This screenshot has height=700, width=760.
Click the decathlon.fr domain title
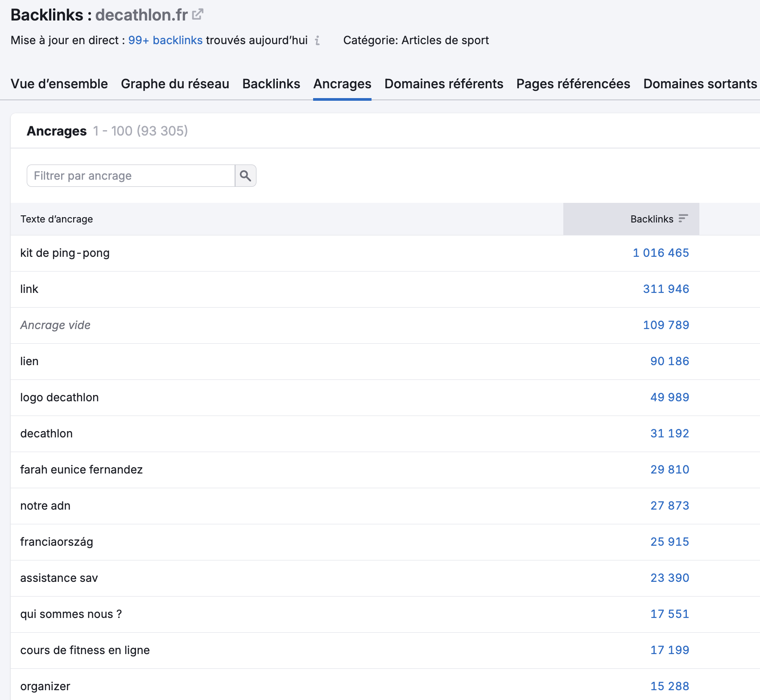coord(141,15)
